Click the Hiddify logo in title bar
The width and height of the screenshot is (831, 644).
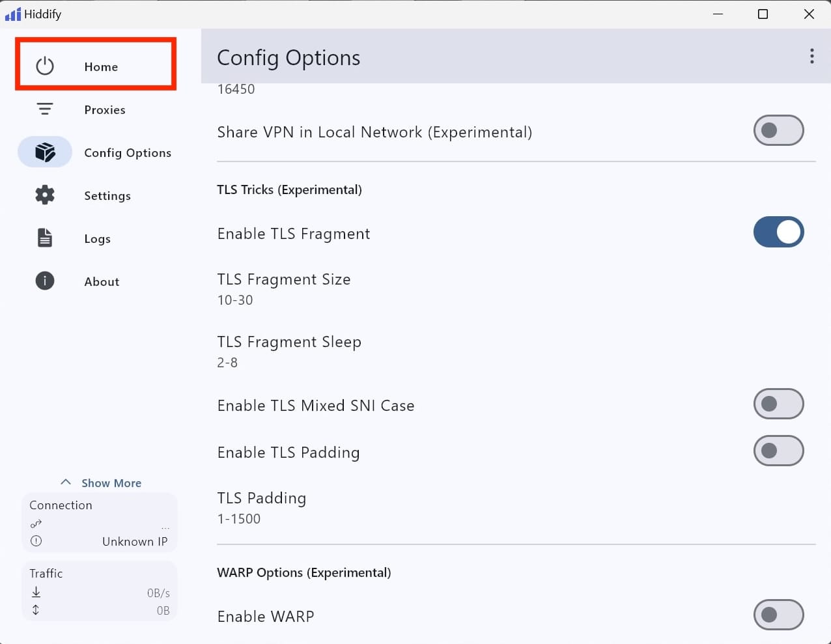(13, 14)
